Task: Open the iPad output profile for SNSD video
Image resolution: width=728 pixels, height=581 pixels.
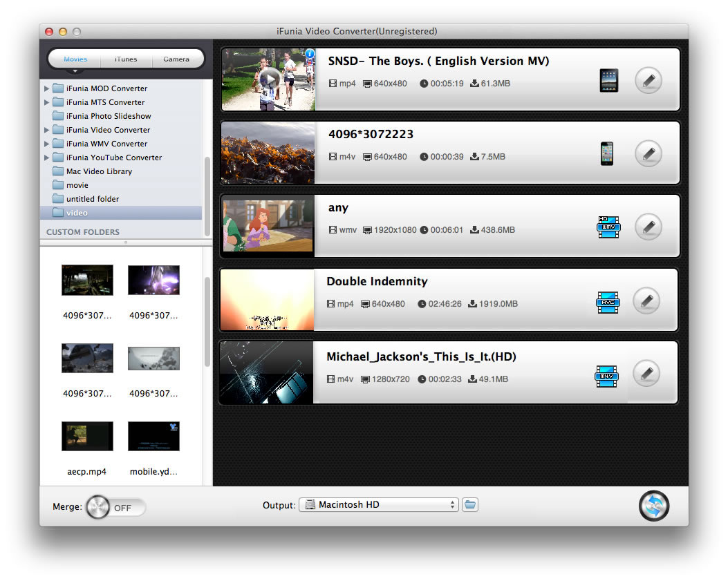Action: (x=608, y=80)
